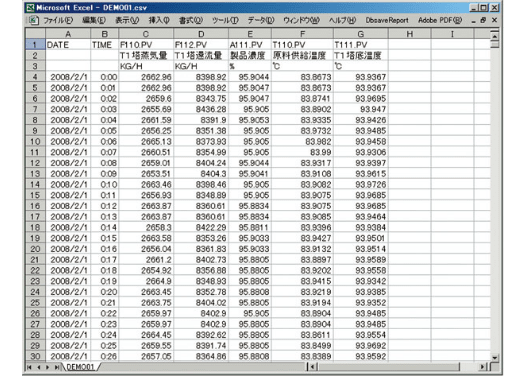Viewport: 525px width, 376px height.
Task: Select cell with value 83.9732
Action: pos(302,131)
